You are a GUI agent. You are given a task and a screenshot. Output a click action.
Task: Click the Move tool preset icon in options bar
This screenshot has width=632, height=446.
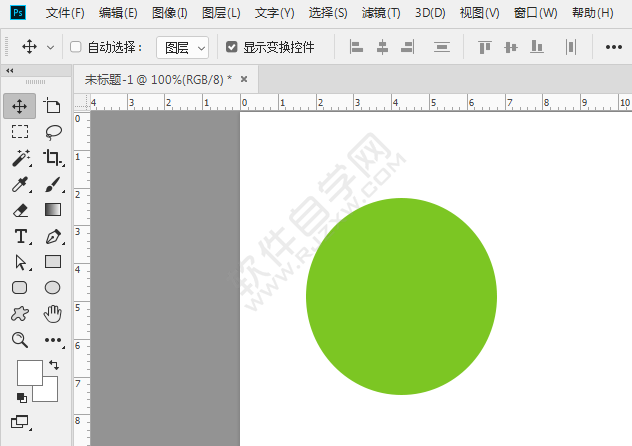pyautogui.click(x=29, y=47)
